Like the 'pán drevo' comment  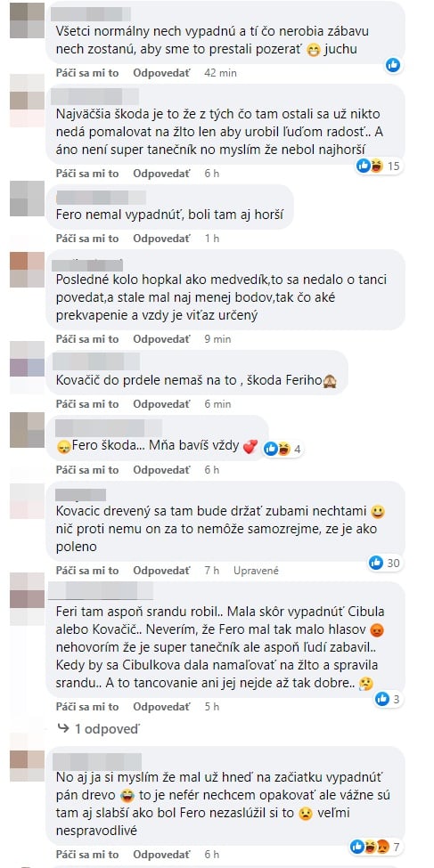tap(87, 854)
